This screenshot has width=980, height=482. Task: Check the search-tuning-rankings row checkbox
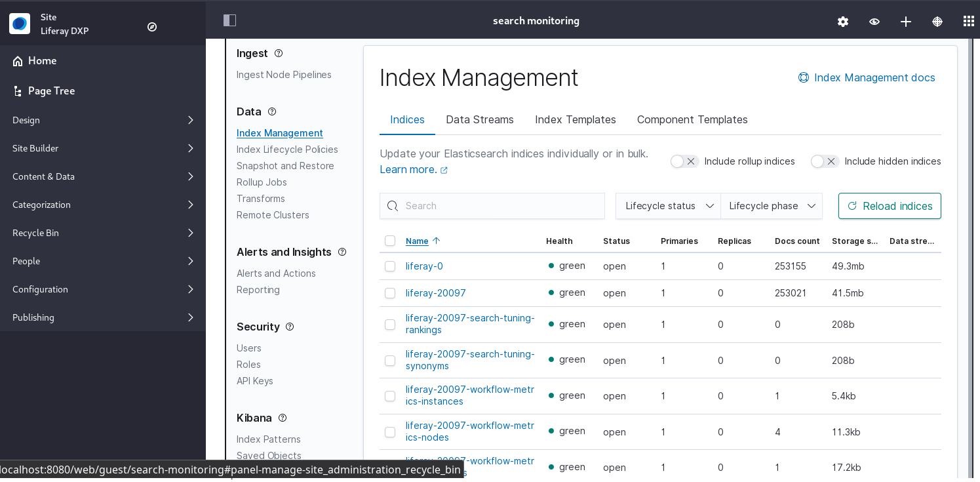pyautogui.click(x=390, y=325)
